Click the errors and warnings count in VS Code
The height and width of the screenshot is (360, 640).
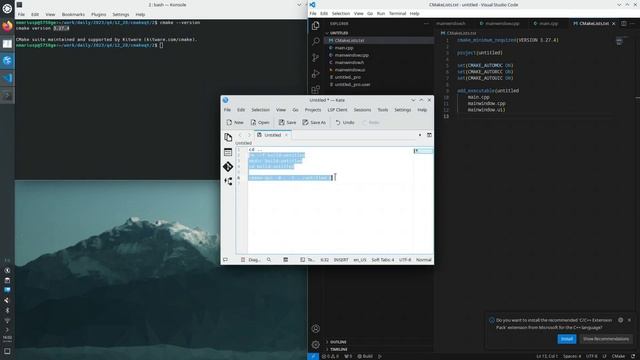coord(330,356)
